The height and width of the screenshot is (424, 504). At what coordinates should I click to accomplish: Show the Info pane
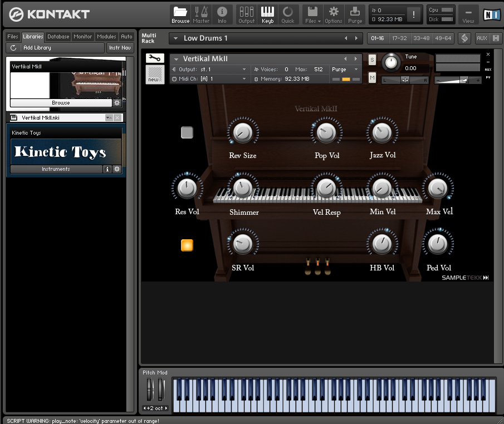coord(222,15)
